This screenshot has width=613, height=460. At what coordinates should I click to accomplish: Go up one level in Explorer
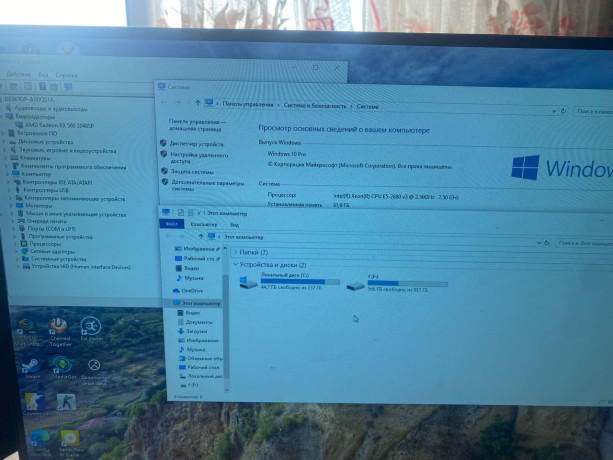coord(201,236)
